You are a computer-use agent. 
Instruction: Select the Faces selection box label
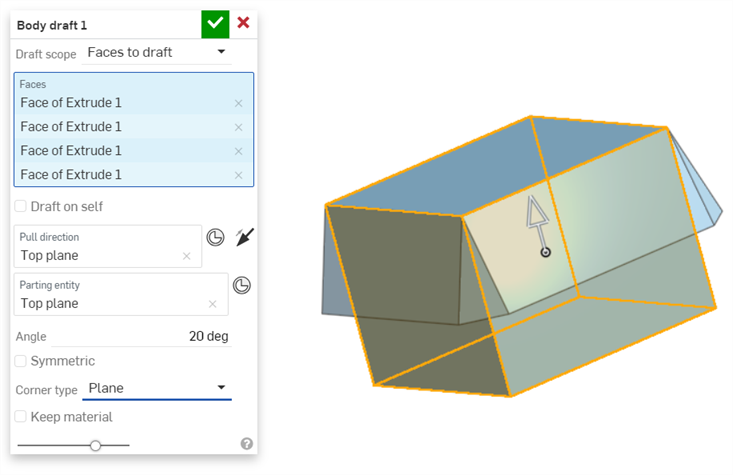tap(33, 85)
